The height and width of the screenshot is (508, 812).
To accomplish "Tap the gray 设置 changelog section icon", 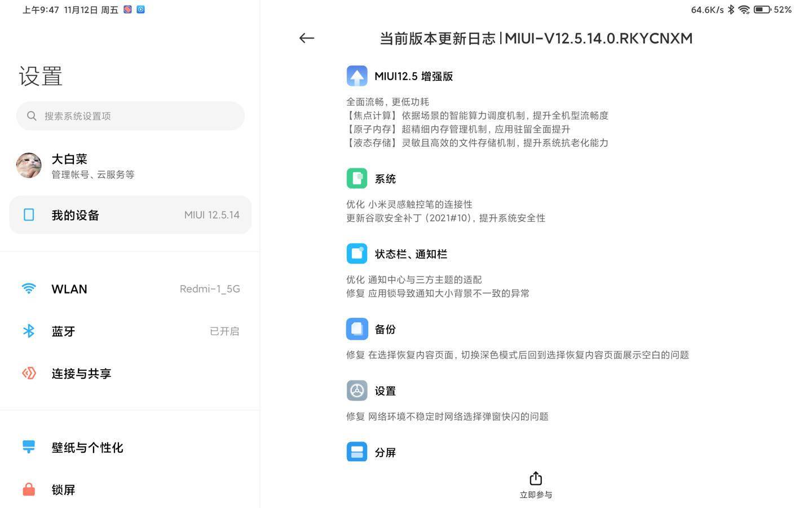I will [357, 391].
